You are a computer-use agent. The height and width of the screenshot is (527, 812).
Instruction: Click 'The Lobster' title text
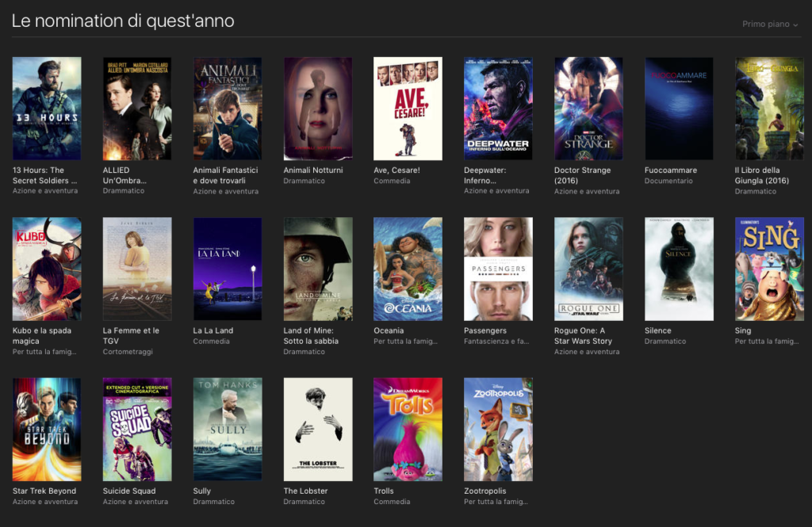305,491
